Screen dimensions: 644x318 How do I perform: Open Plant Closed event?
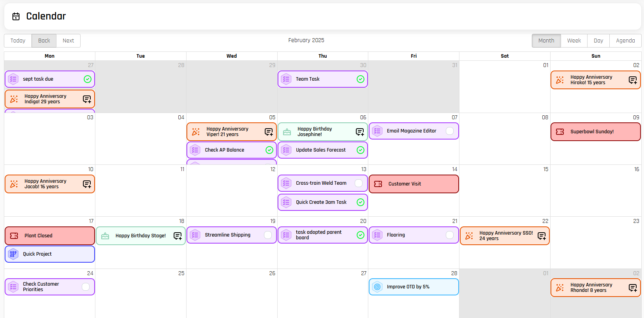pos(50,236)
